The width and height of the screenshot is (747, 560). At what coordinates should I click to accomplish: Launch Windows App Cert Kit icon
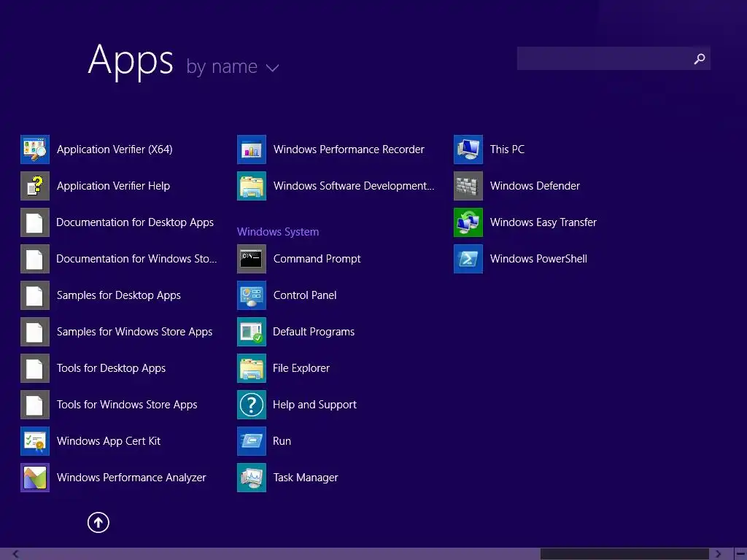tap(35, 441)
